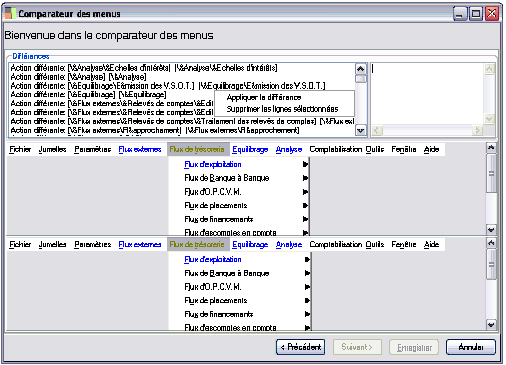Expand Flux de Banque à Banque arrow, lower preview
This screenshot has width=506, height=365.
307,273
